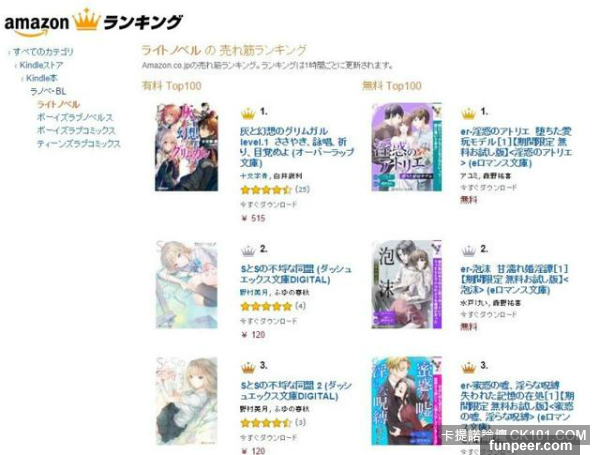Click crown icon of free rank 3

(x=468, y=368)
